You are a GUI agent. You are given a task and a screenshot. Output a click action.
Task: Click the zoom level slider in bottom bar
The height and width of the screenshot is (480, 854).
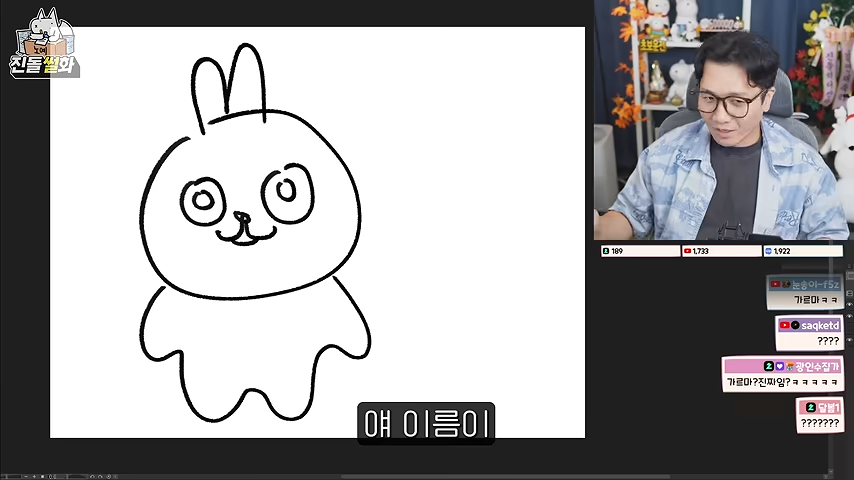coord(11,477)
